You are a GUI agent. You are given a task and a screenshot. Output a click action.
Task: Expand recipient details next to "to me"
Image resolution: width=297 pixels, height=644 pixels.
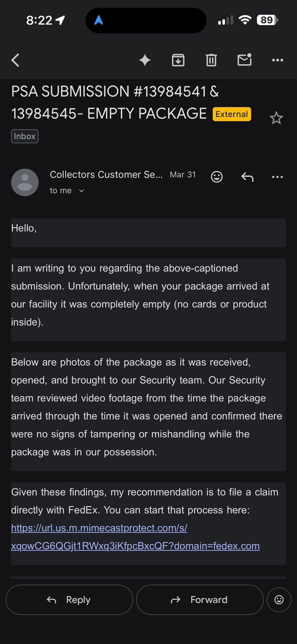click(x=81, y=191)
